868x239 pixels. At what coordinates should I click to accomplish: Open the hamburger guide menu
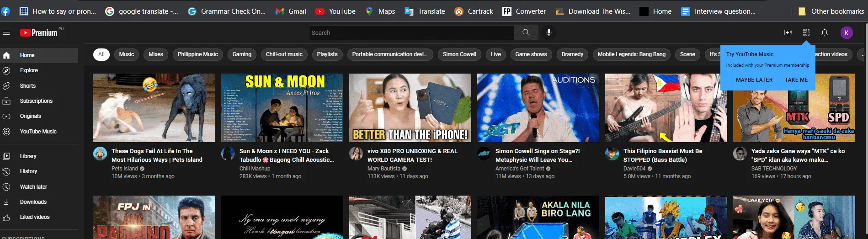click(x=6, y=32)
